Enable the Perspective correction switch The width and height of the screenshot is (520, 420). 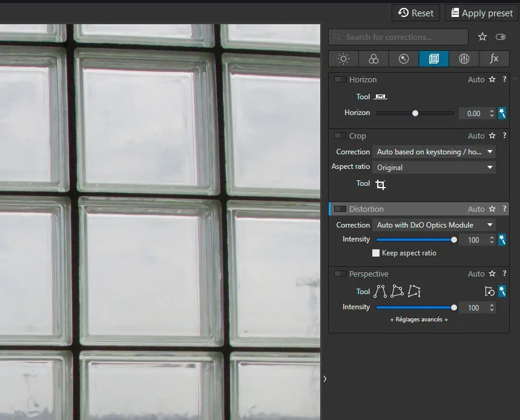pyautogui.click(x=340, y=274)
